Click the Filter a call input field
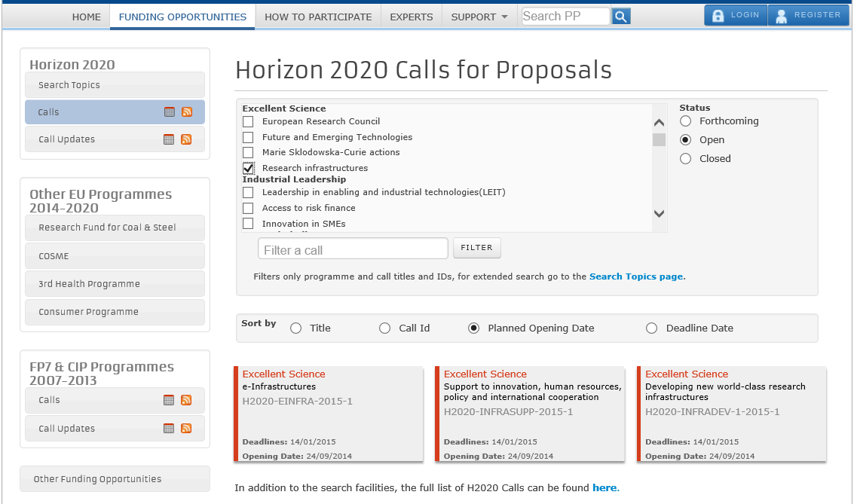Viewport: 854px width, 504px height. click(x=353, y=248)
